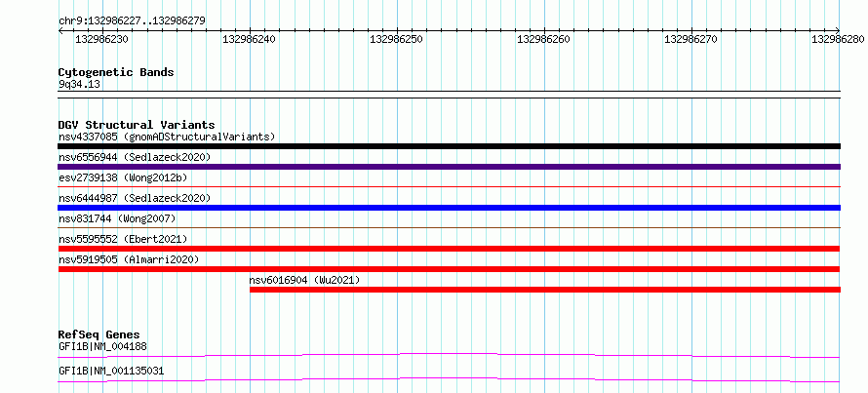Click the red nsv5595552 variant bar
This screenshot has width=868, height=393.
pos(449,249)
